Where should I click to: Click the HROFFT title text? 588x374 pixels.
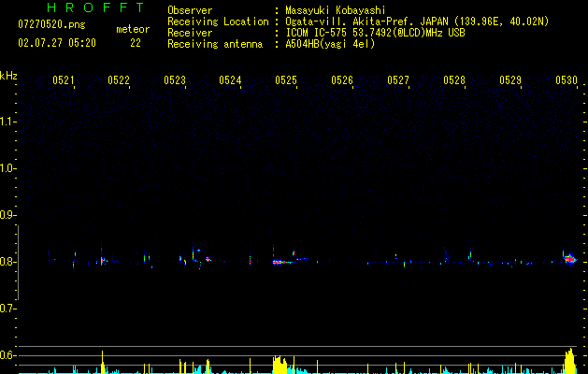tap(96, 7)
